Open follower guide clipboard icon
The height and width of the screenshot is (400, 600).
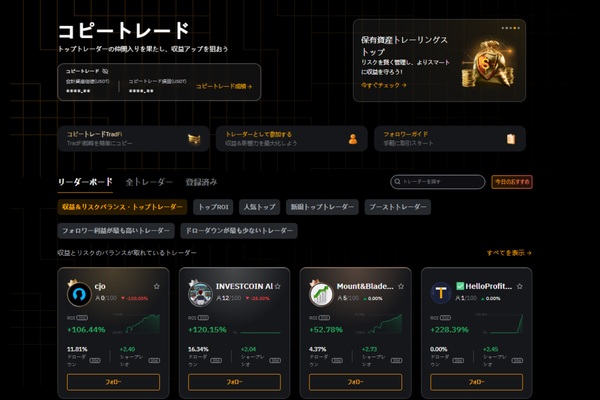tap(511, 139)
